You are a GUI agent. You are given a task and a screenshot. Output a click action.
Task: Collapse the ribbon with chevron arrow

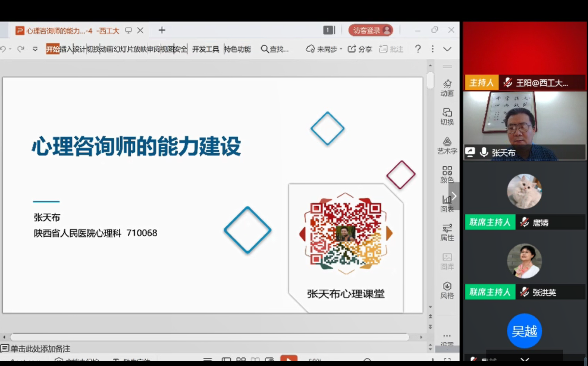pyautogui.click(x=447, y=49)
